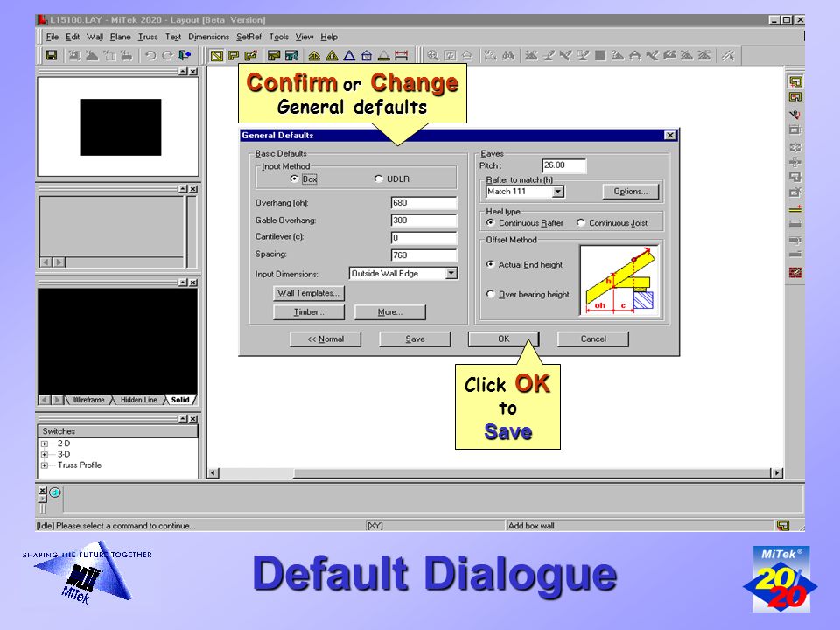Open the Dimensions menu
Screen dimensions: 840x630
coord(208,37)
